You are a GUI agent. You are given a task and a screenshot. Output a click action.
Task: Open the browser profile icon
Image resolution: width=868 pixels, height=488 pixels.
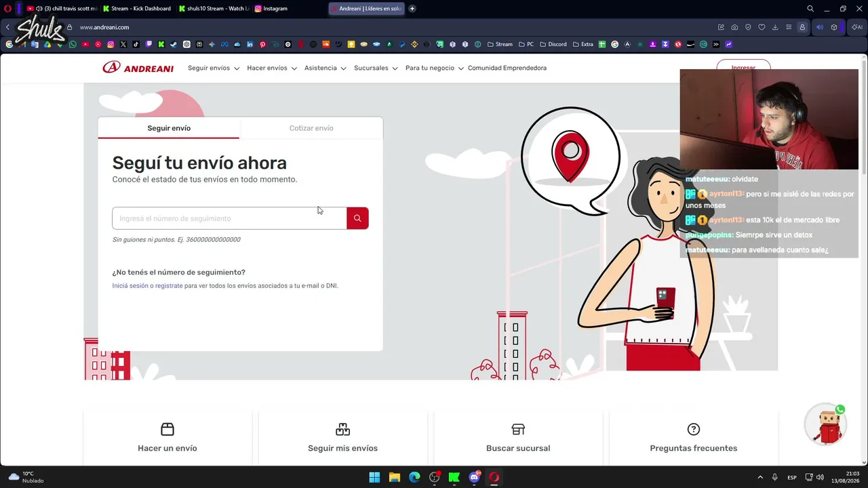(802, 27)
